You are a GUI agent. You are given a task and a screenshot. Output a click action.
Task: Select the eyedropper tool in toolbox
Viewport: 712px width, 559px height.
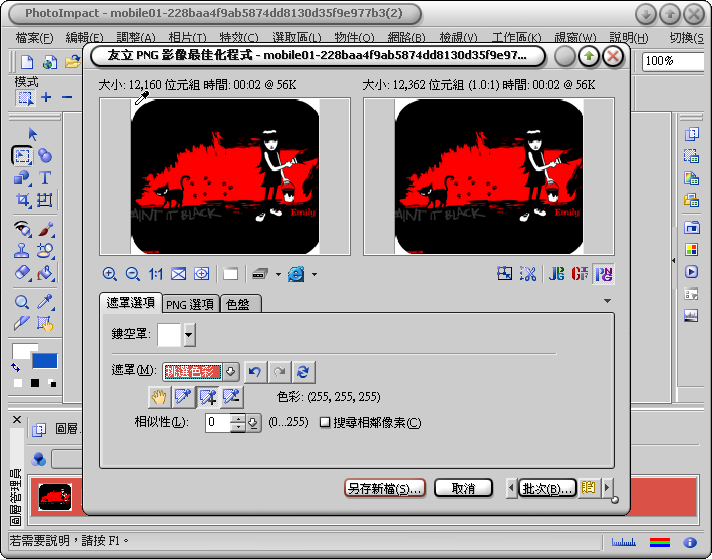tap(45, 302)
